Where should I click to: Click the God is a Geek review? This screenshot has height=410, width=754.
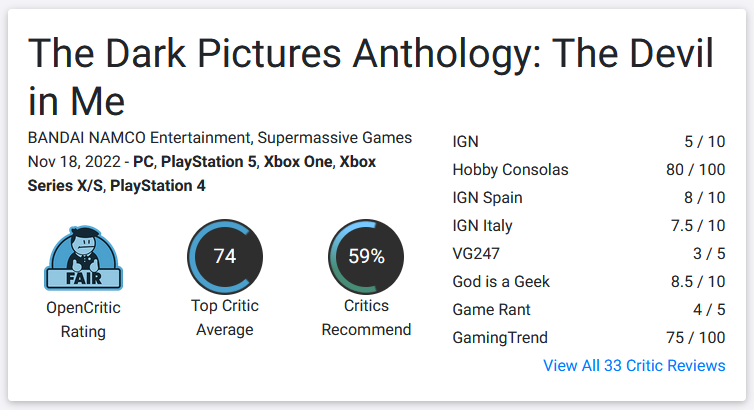(589, 281)
